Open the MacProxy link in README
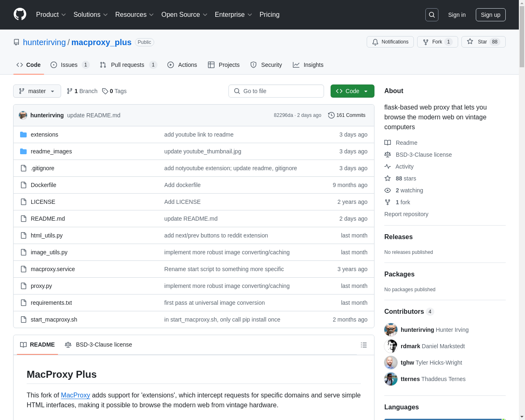Image resolution: width=525 pixels, height=420 pixels. [x=75, y=395]
